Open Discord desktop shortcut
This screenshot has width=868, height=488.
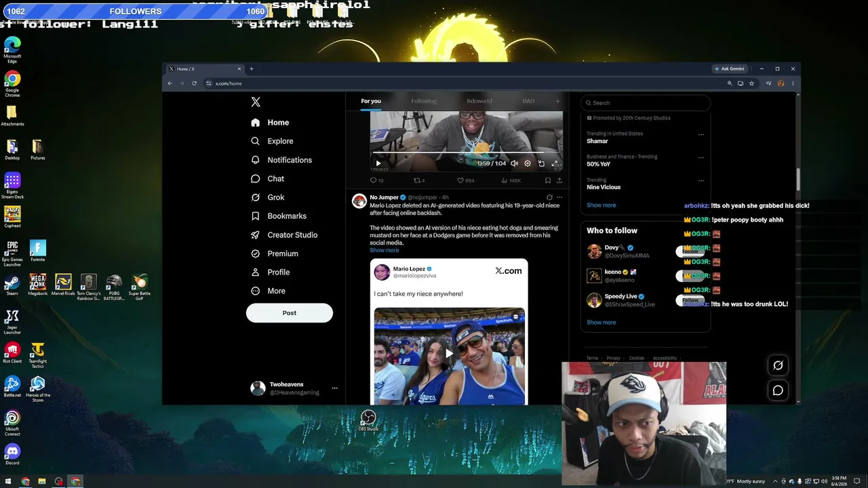(12, 453)
